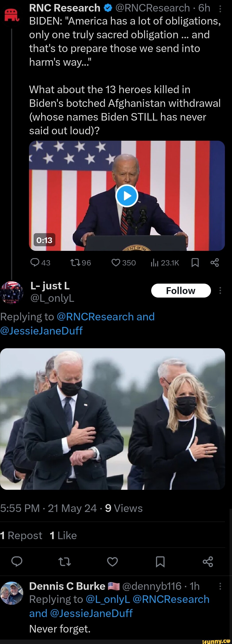This screenshot has width=232, height=644.
Task: Open more options for RNC Research tweet
Action: click(x=220, y=9)
